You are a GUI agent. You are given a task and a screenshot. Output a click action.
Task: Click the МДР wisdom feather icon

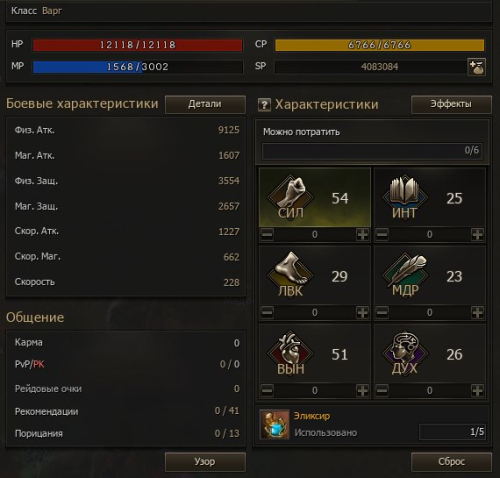pyautogui.click(x=405, y=275)
